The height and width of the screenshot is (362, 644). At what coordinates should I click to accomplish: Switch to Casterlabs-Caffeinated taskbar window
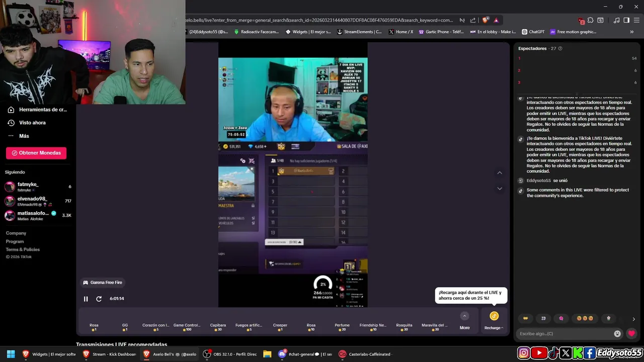click(365, 354)
